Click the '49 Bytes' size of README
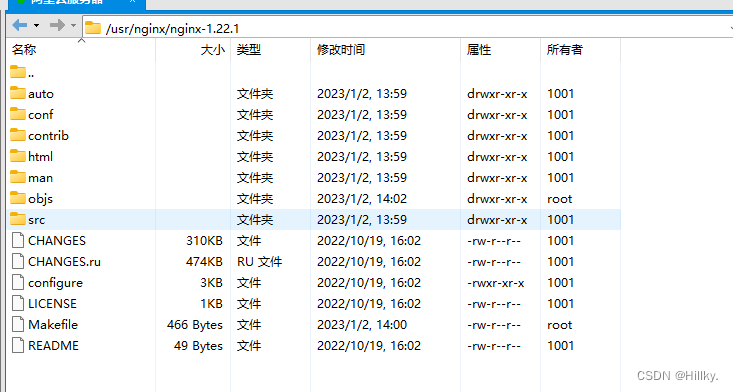Screen dimensions: 733x392 pyautogui.click(x=198, y=346)
